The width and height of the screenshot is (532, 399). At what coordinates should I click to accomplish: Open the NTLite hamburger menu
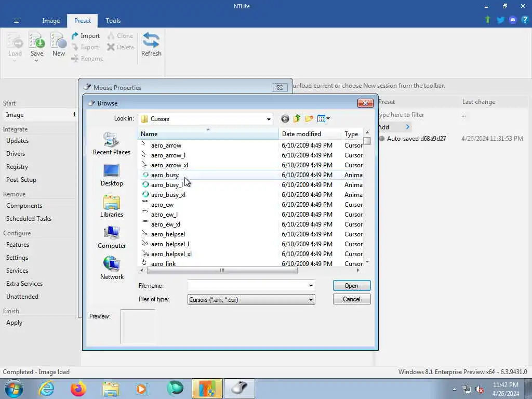16,21
